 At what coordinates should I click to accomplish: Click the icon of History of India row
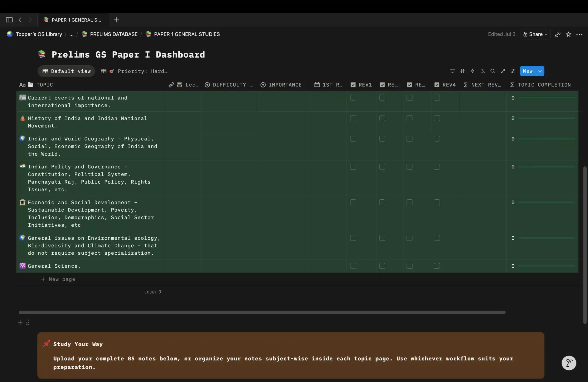point(23,118)
